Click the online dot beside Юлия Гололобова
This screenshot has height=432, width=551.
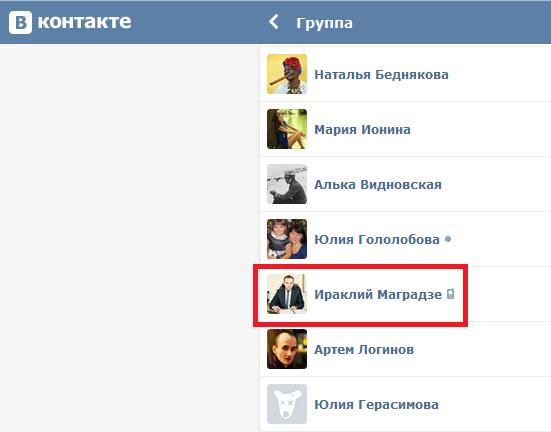[448, 239]
